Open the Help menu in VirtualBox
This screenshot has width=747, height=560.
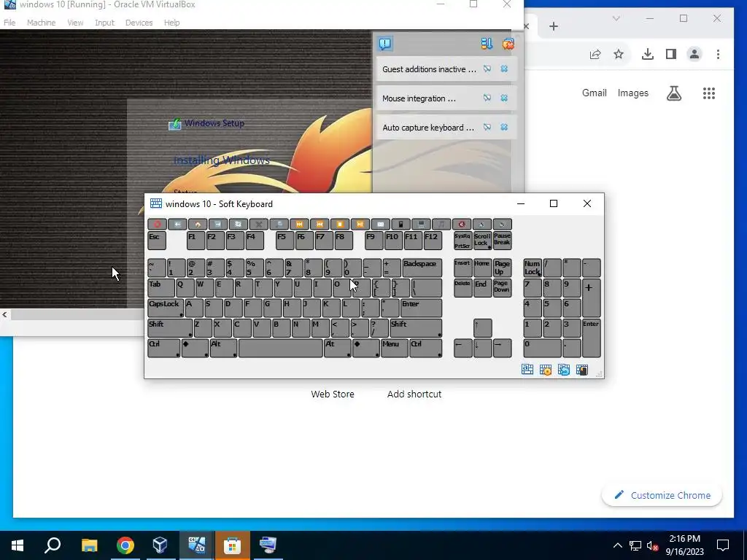coord(171,23)
